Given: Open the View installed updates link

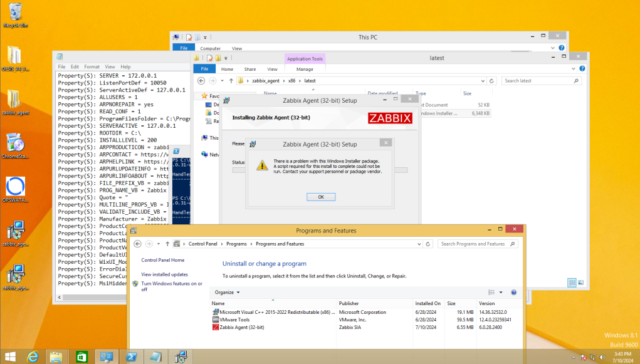Looking at the screenshot, I should (x=164, y=274).
